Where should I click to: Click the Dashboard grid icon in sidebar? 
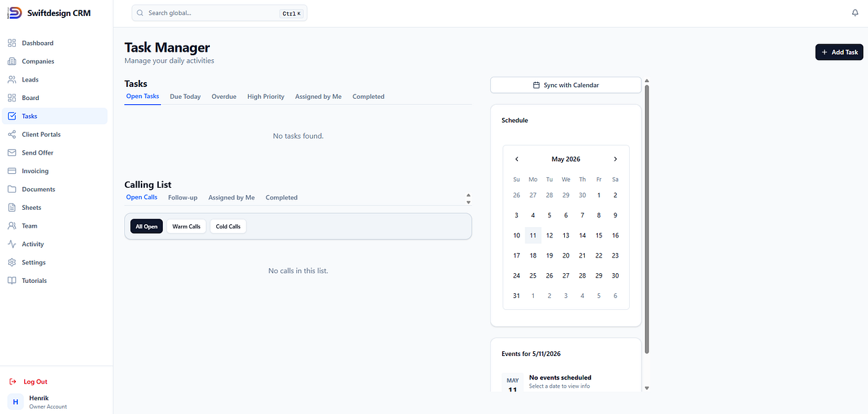coord(12,43)
